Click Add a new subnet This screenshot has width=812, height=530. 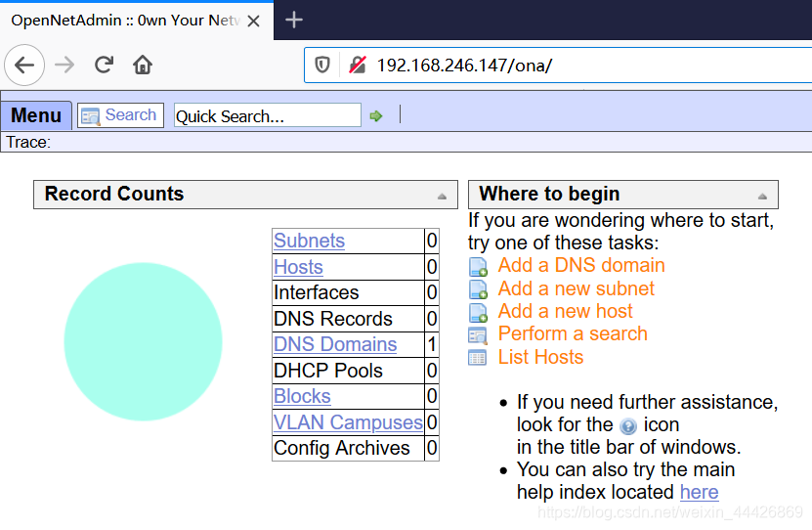click(576, 288)
